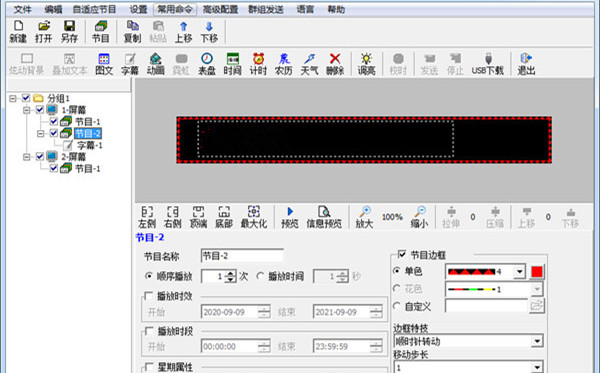The width and height of the screenshot is (600, 373).
Task: Open the 常用命令 menu
Action: point(175,9)
